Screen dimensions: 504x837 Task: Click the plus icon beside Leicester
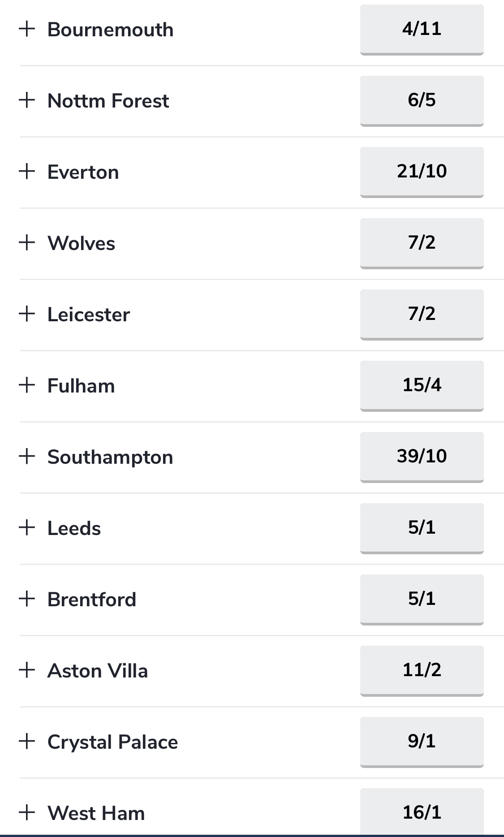27,314
